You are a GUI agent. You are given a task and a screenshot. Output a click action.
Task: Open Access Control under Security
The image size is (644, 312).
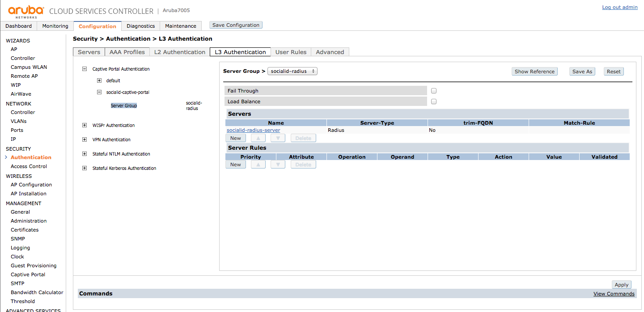click(x=29, y=166)
